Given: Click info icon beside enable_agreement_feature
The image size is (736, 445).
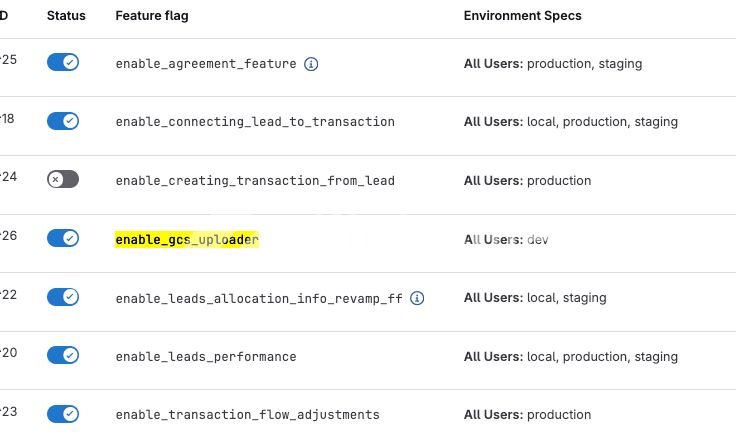Looking at the screenshot, I should (311, 64).
